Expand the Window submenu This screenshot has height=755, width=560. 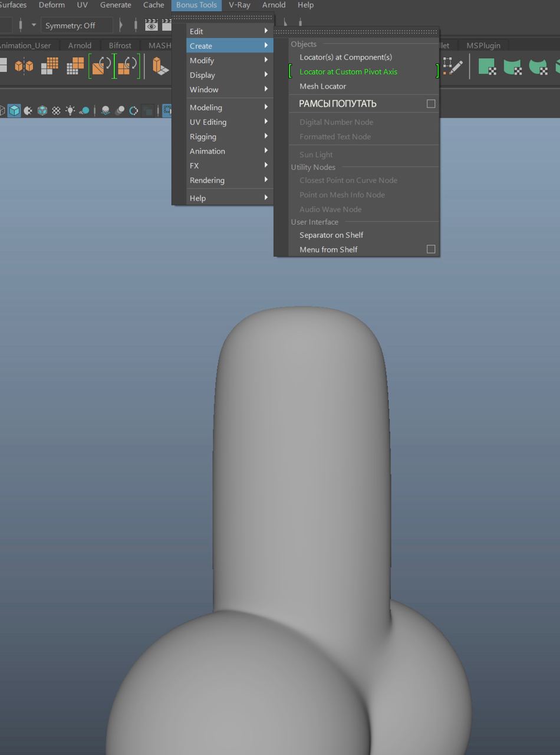(229, 90)
